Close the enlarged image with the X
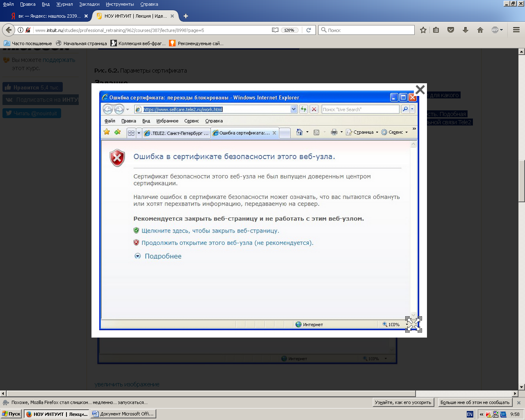The width and height of the screenshot is (525, 420). [x=420, y=89]
